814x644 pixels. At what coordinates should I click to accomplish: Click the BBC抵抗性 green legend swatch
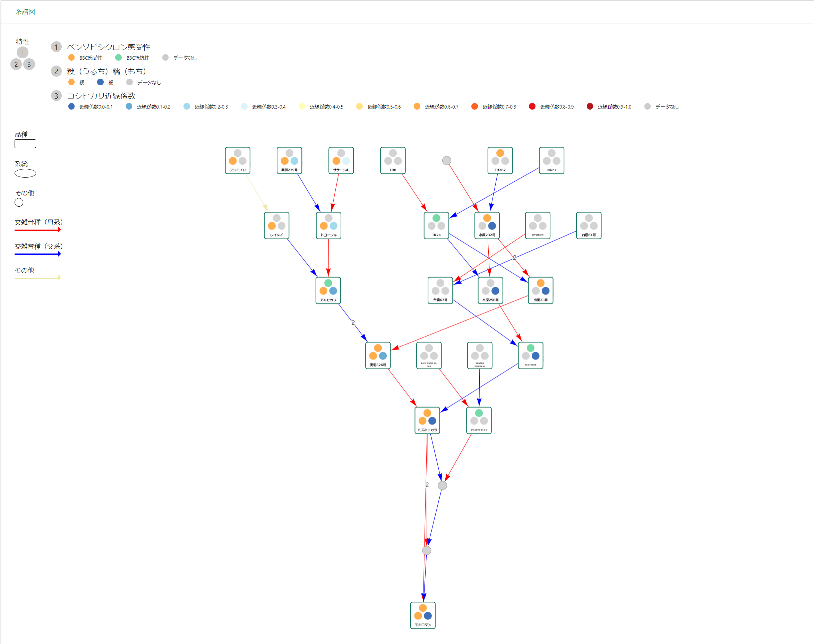[x=118, y=58]
